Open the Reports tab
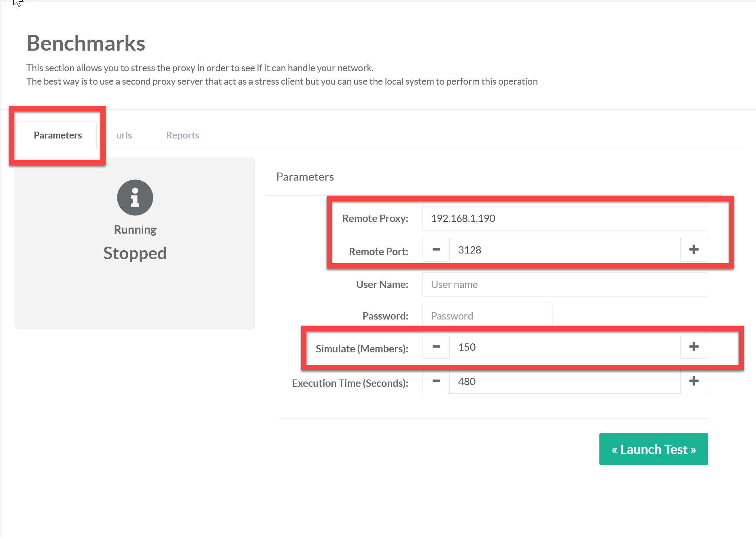 click(183, 135)
